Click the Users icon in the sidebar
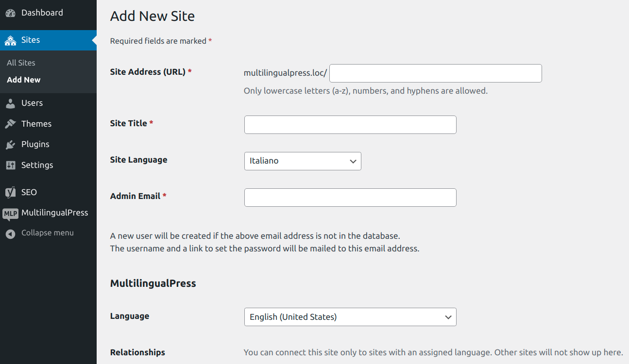 tap(10, 103)
